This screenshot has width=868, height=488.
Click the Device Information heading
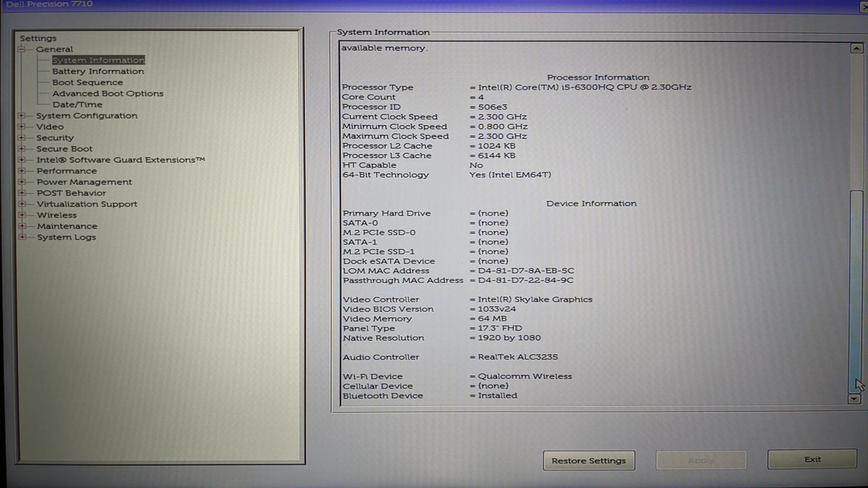click(591, 203)
